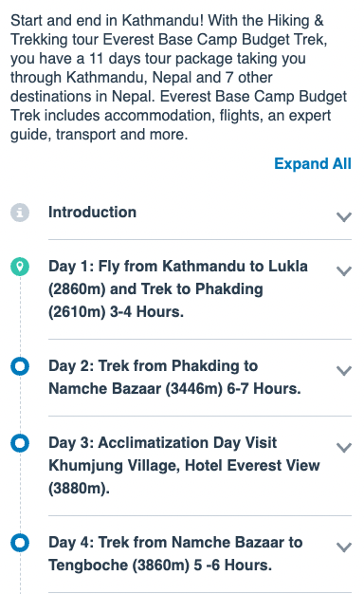Image resolution: width=364 pixels, height=594 pixels.
Task: Open Day 4: Trek from Namche Bazaar title
Action: (175, 553)
